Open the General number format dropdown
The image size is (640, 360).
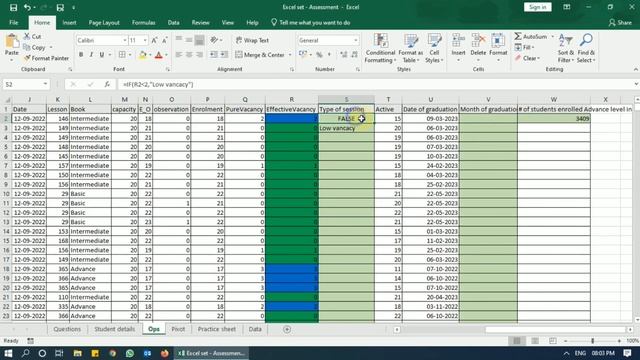coord(356,40)
